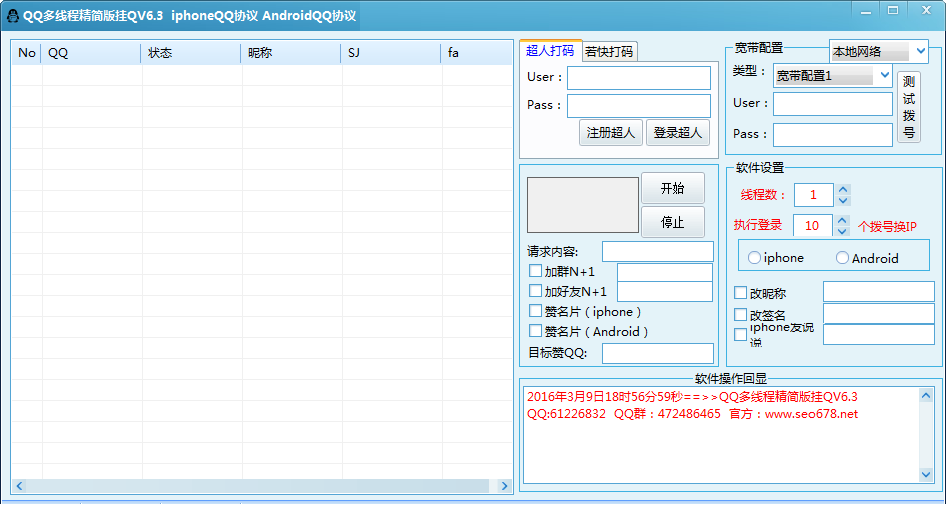Click the account list horizontal scrollbar track
946x527 pixels.
(x=262, y=486)
